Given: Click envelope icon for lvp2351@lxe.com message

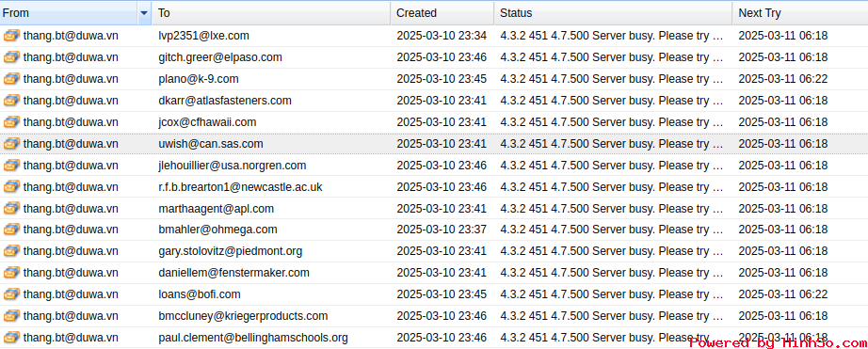Looking at the screenshot, I should pyautogui.click(x=11, y=36).
